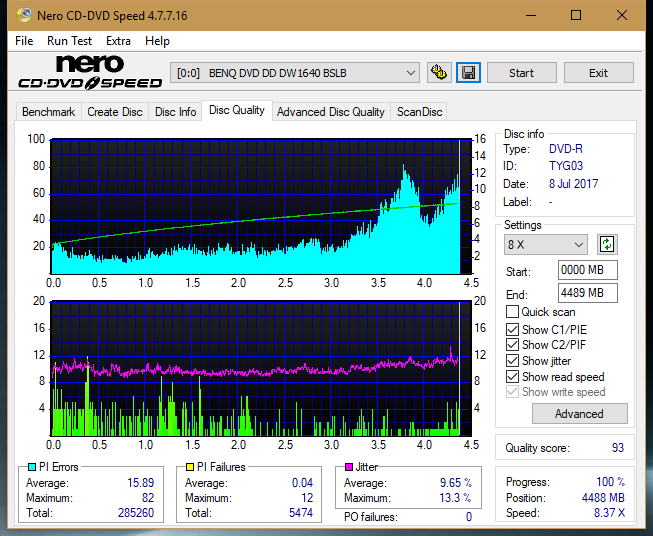Click the End position MB field
Viewport: 653px width, 536px height.
(x=587, y=293)
